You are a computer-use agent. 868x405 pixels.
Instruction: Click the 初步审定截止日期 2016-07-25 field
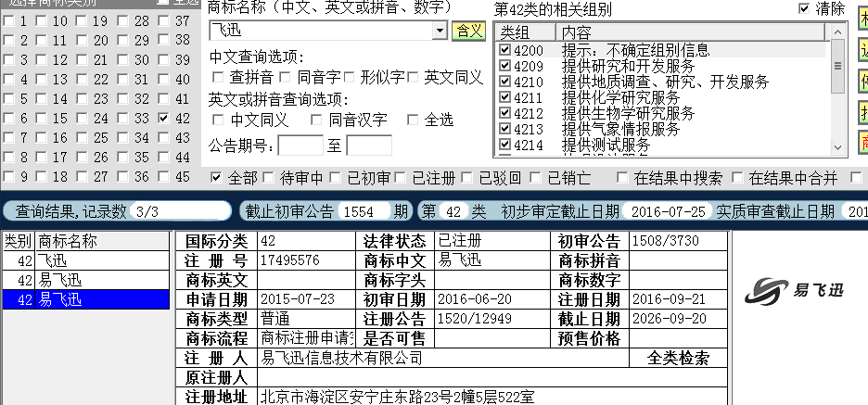click(669, 211)
